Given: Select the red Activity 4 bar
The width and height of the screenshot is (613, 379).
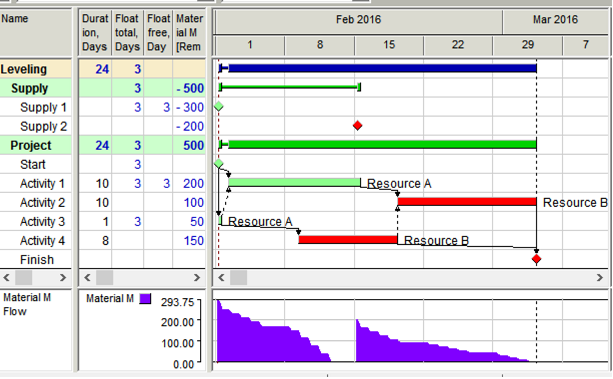Looking at the screenshot, I should pos(348,240).
